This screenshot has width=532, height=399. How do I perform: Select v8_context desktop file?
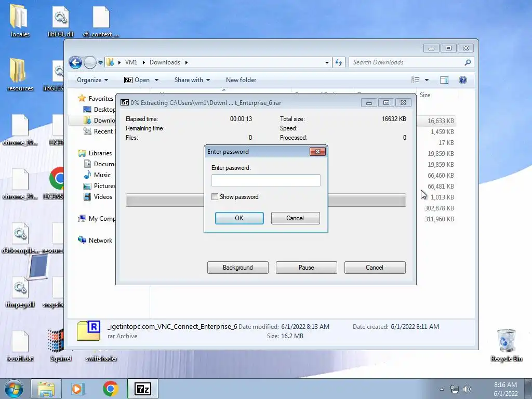tap(101, 21)
